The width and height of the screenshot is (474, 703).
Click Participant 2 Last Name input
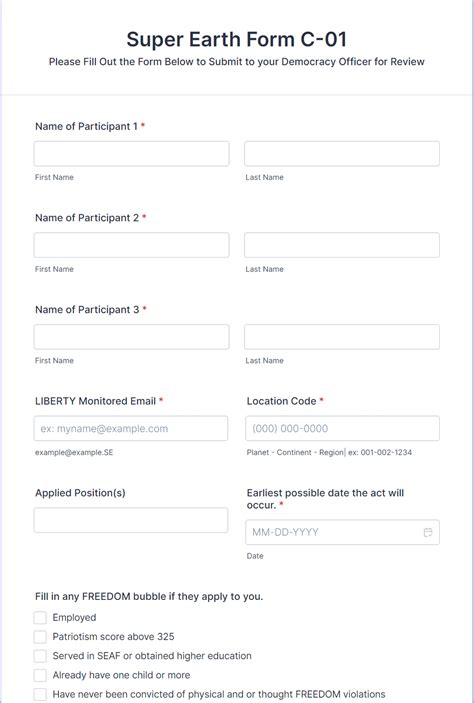tap(342, 245)
